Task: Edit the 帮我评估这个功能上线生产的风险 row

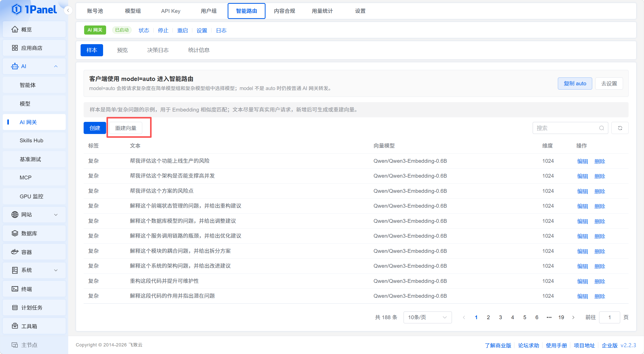Action: pyautogui.click(x=583, y=161)
